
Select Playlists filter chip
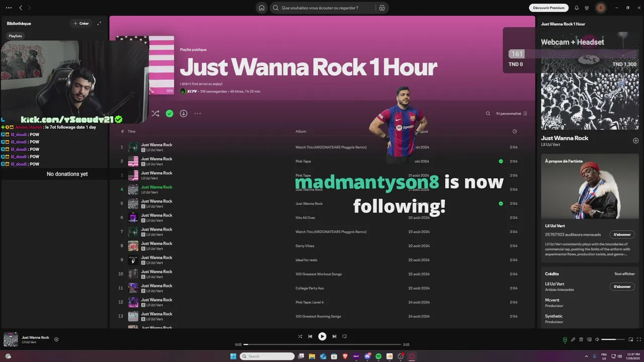click(15, 36)
